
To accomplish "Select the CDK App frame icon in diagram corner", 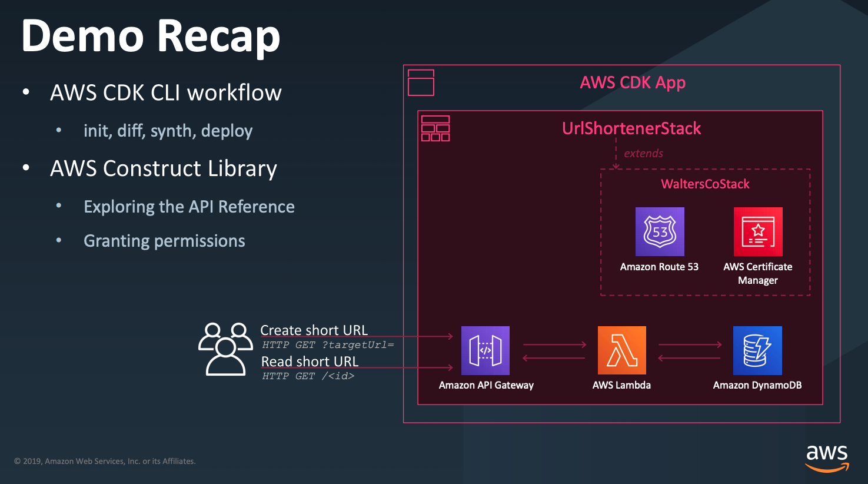I will (x=421, y=83).
